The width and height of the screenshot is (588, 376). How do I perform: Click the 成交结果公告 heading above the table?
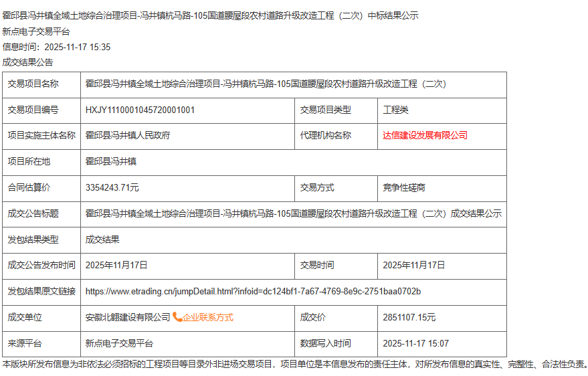pyautogui.click(x=27, y=62)
